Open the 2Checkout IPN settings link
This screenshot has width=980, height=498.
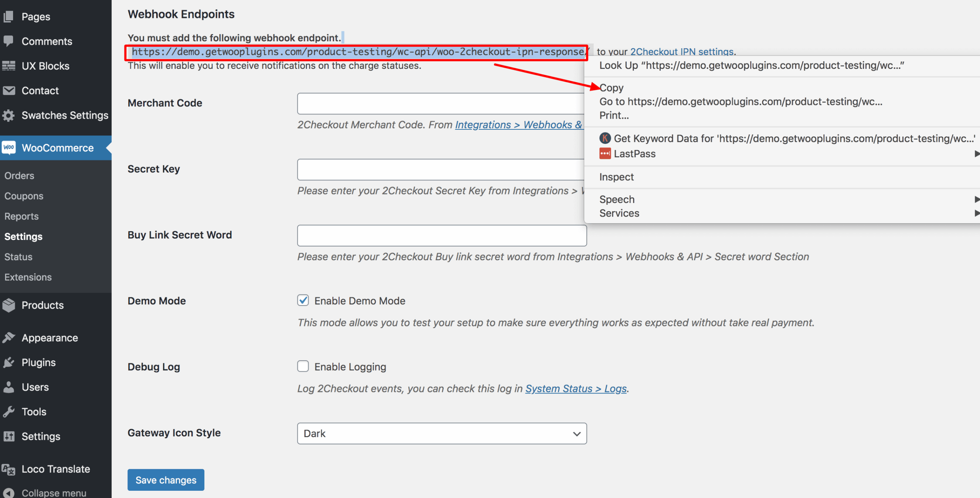681,51
